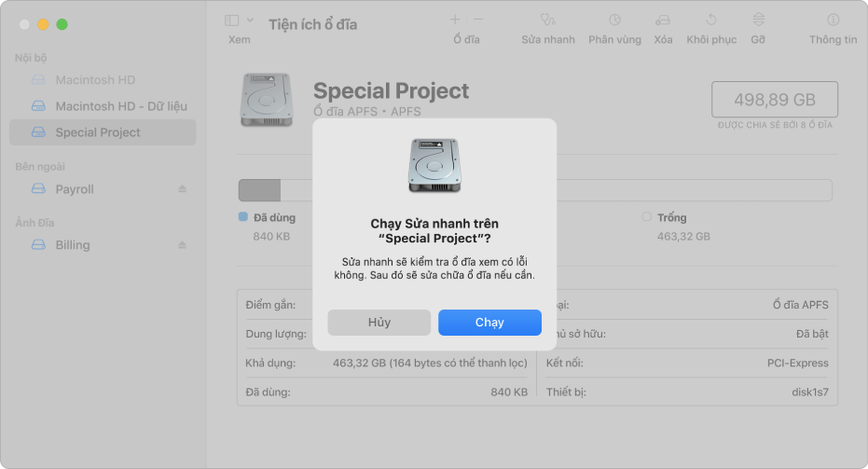Open Thông tin (Info) for the disk

tap(833, 20)
